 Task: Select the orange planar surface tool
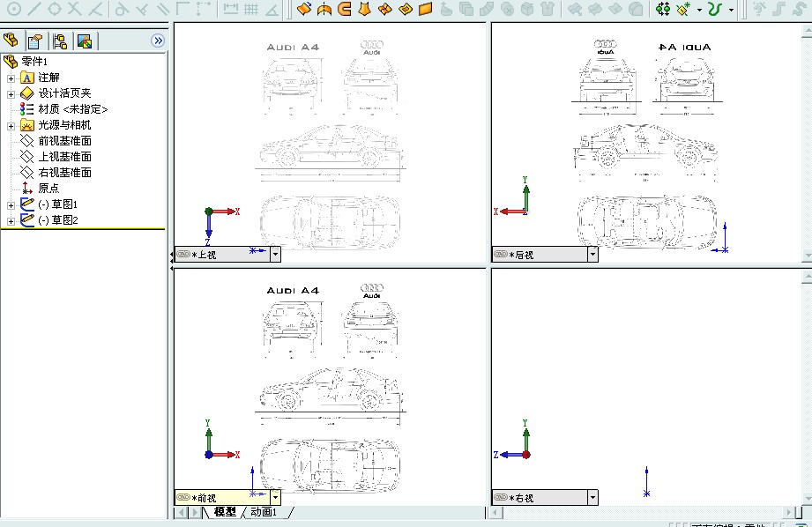click(x=425, y=8)
